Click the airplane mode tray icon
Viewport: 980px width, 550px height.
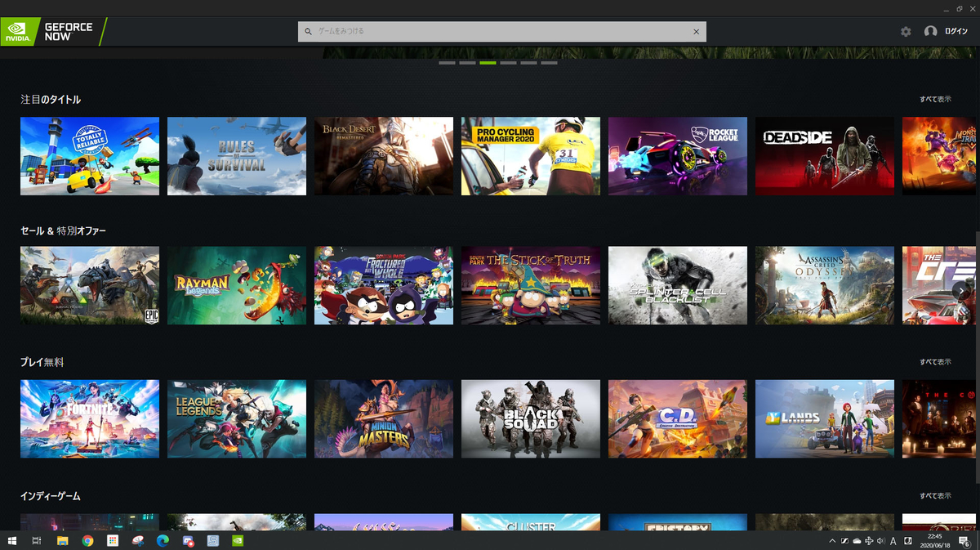868,541
